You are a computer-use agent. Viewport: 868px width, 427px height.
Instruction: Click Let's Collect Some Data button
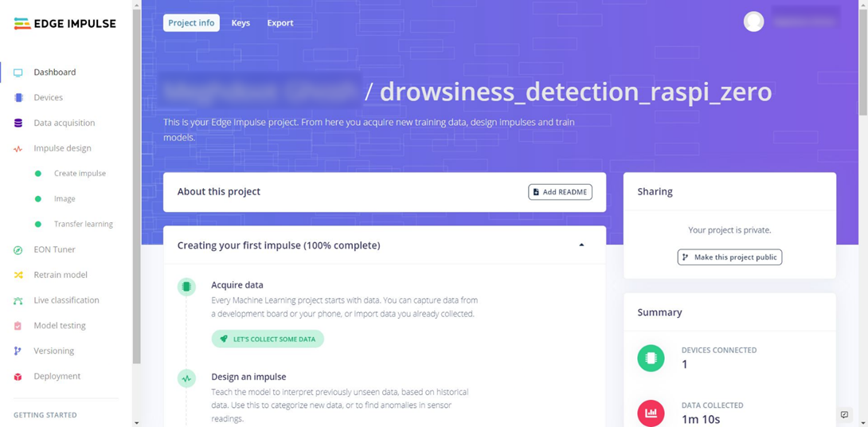(x=268, y=339)
